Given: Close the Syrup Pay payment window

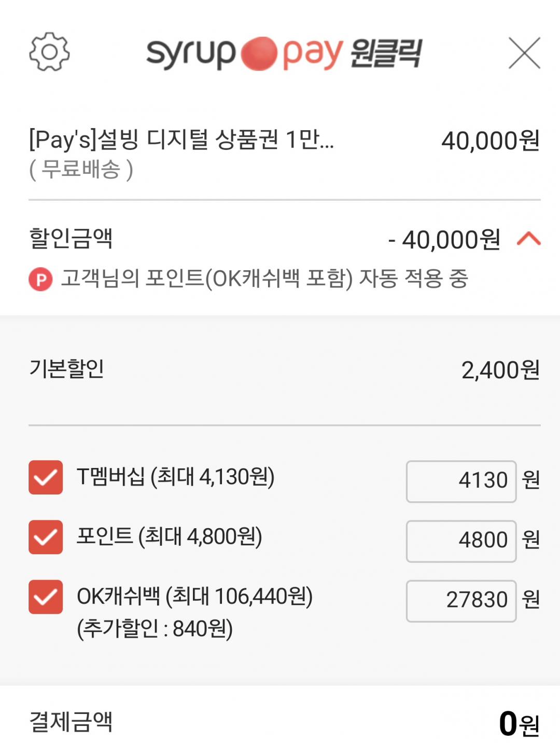Looking at the screenshot, I should coord(524,53).
